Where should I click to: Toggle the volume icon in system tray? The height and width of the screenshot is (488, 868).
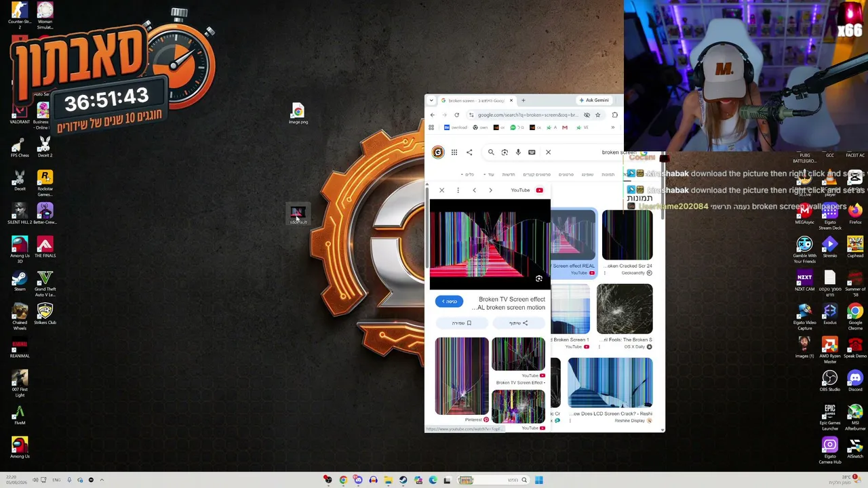(35, 480)
